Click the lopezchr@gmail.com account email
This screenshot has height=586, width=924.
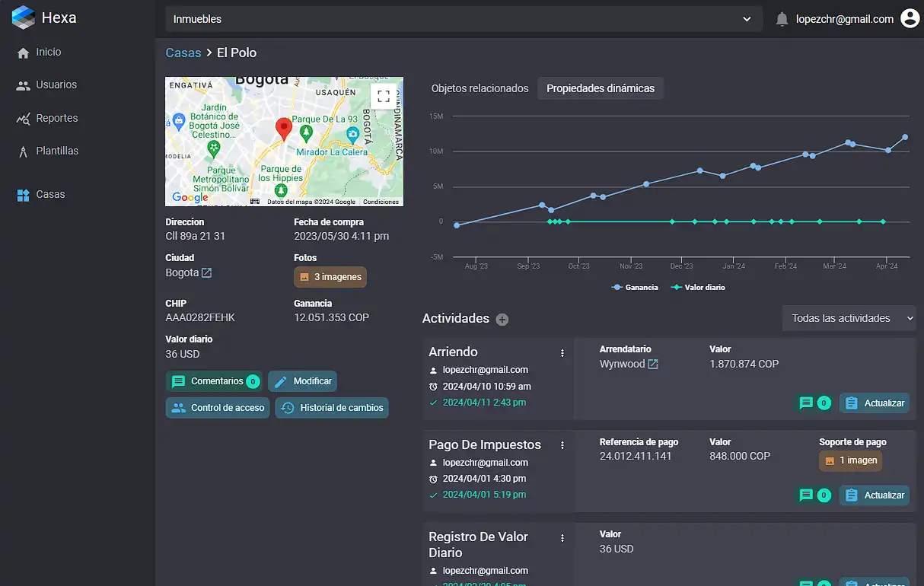point(845,19)
